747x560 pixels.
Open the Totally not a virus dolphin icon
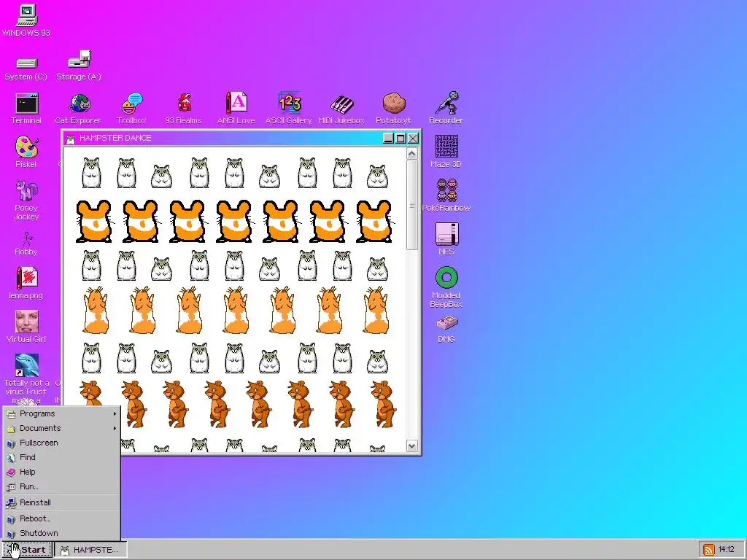[26, 365]
